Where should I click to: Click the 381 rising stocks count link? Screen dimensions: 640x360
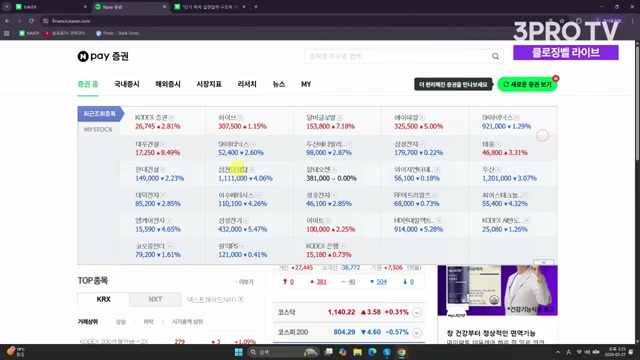[322, 282]
